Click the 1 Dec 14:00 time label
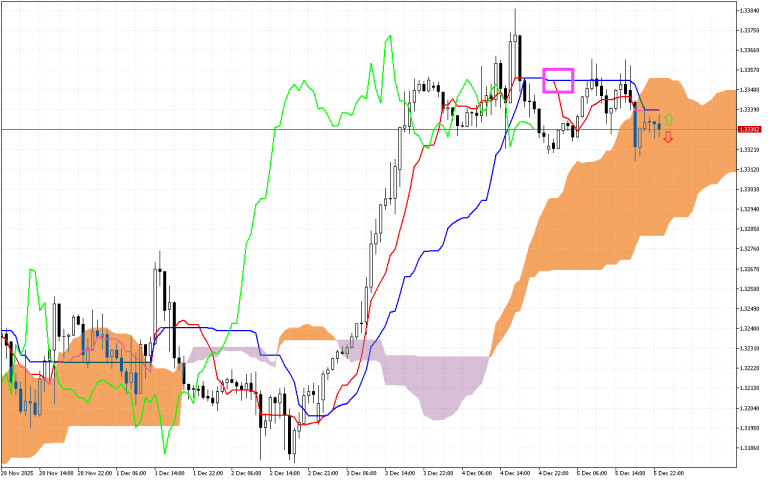768x480 pixels. point(170,473)
